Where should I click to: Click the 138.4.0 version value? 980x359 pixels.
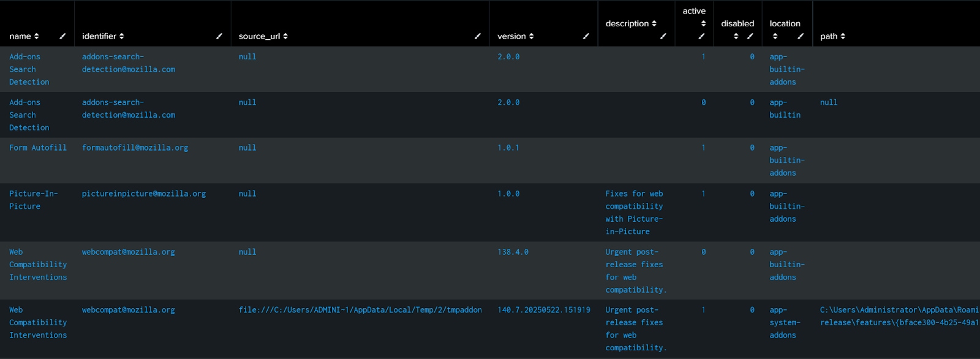coord(513,252)
